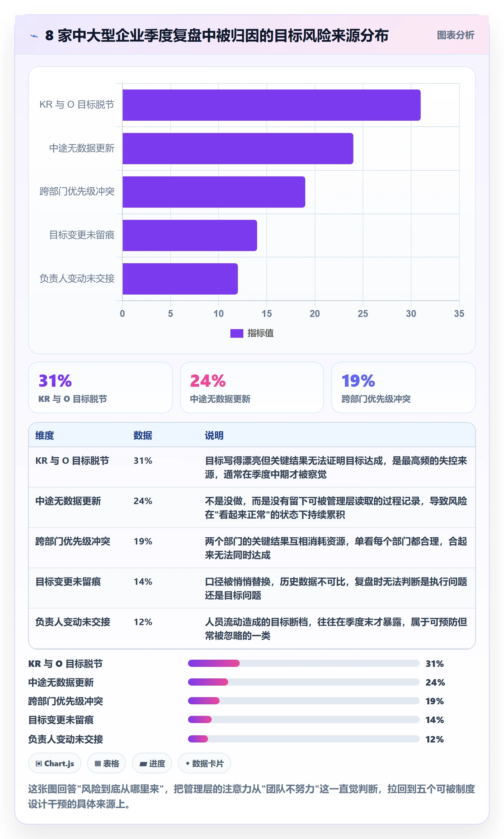
Task: Click the 图表分析 label in the header
Action: pos(455,35)
